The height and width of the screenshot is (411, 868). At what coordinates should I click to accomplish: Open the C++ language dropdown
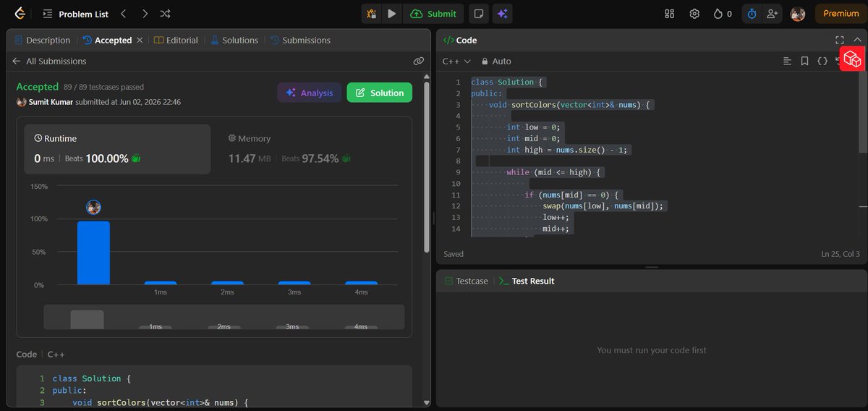[x=456, y=62]
